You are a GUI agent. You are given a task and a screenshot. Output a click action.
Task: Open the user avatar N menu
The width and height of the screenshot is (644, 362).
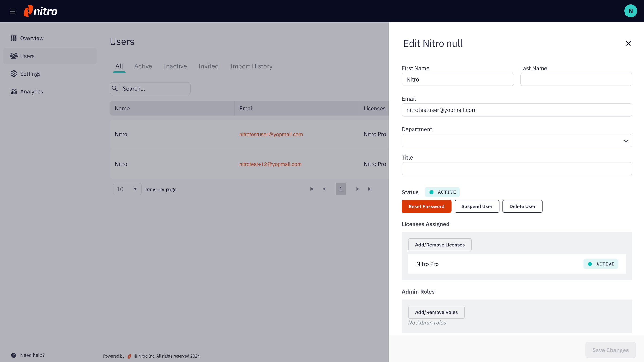tap(630, 11)
